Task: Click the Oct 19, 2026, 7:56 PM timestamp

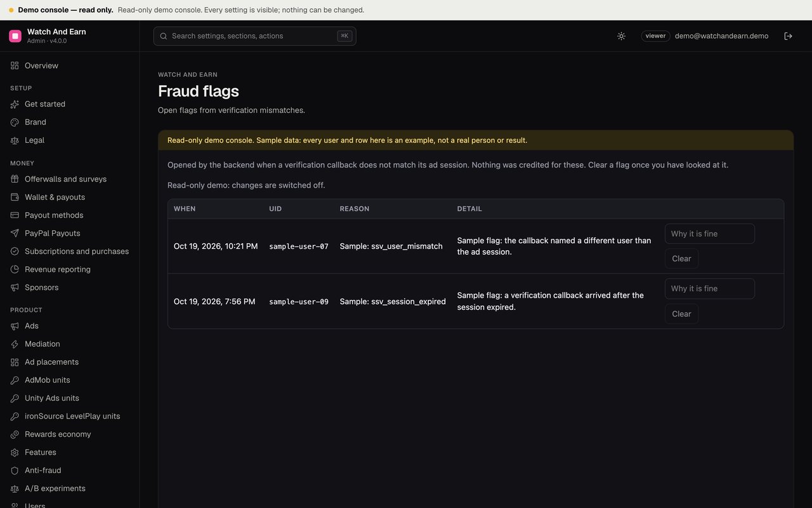Action: (214, 302)
